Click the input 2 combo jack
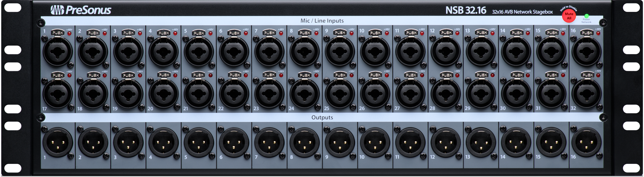Viewport: 644px width, 177px height. click(x=93, y=51)
